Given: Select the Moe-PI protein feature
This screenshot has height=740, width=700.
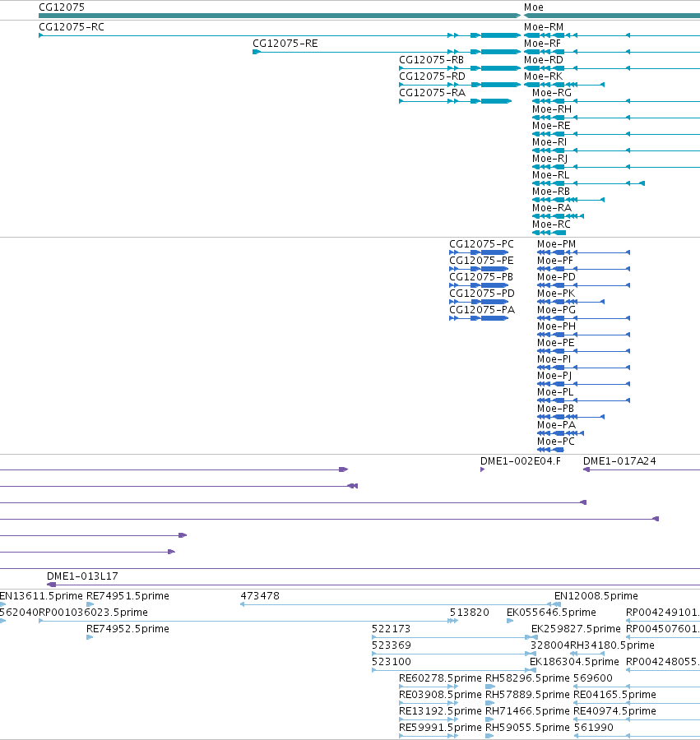Looking at the screenshot, I should point(554,359).
